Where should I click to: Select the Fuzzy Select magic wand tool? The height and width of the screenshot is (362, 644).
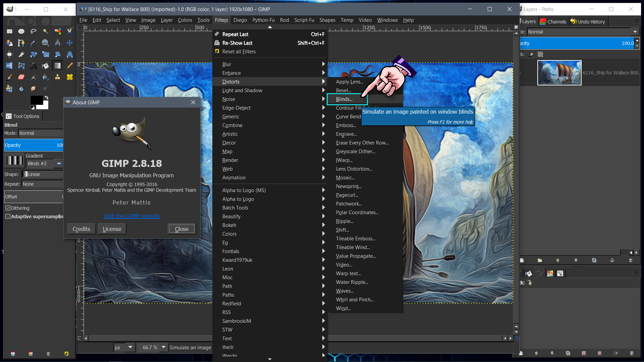[45, 31]
